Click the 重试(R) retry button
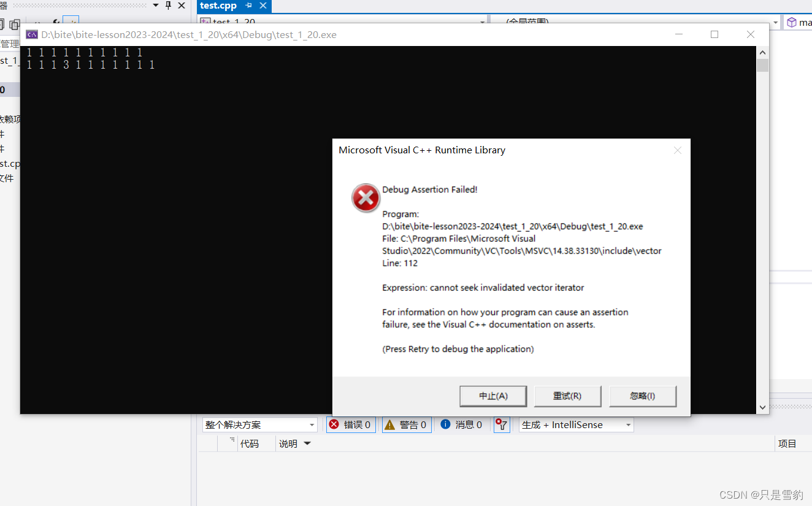The image size is (812, 506). pos(567,396)
